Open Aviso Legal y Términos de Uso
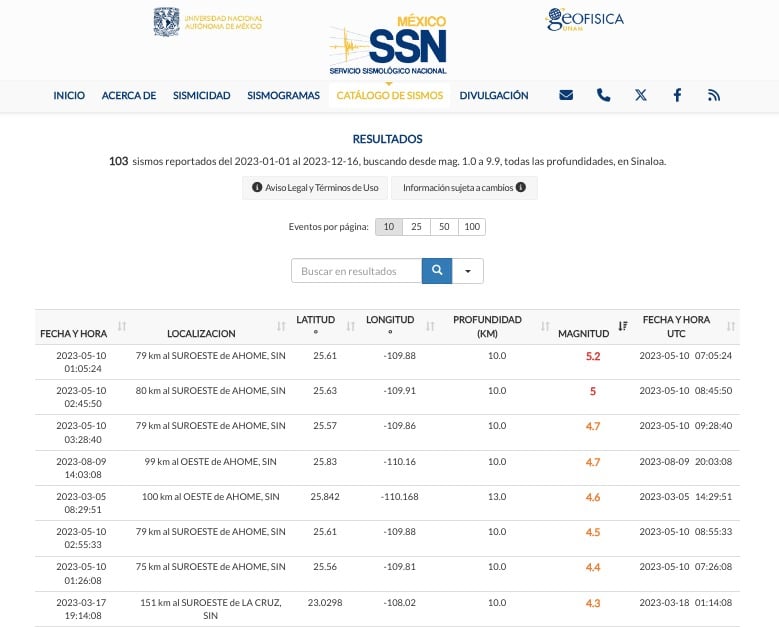This screenshot has width=779, height=627. [315, 188]
